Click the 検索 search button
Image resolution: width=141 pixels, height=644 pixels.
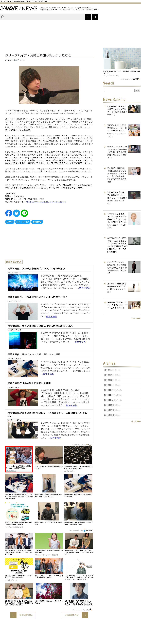click(137, 91)
